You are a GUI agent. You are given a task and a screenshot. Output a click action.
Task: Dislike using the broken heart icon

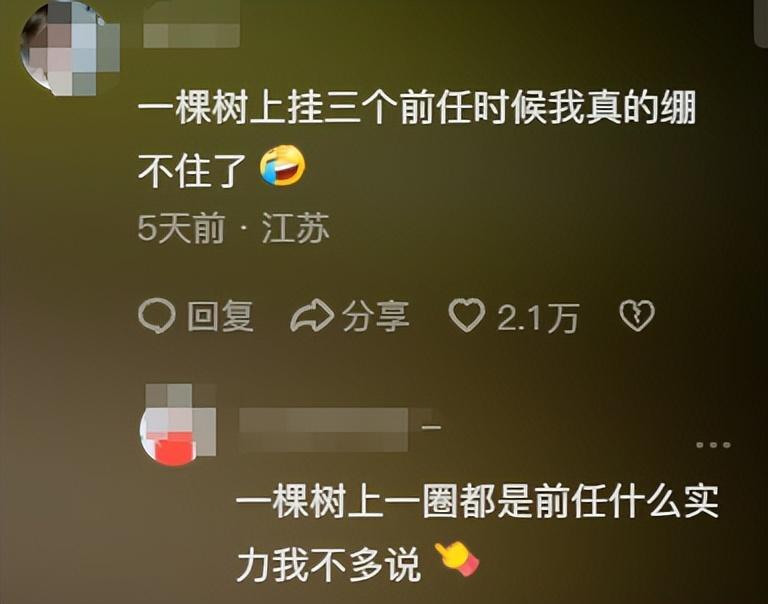[637, 316]
